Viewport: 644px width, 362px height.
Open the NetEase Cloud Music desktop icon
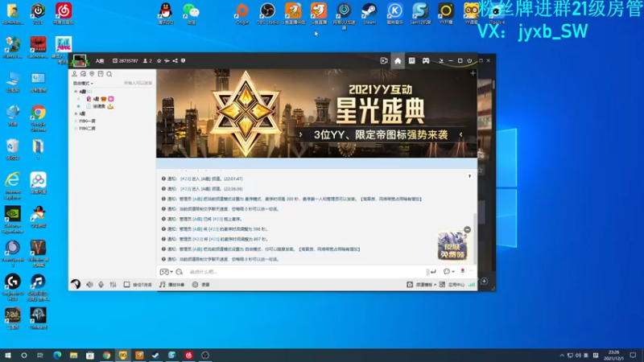pyautogui.click(x=64, y=14)
